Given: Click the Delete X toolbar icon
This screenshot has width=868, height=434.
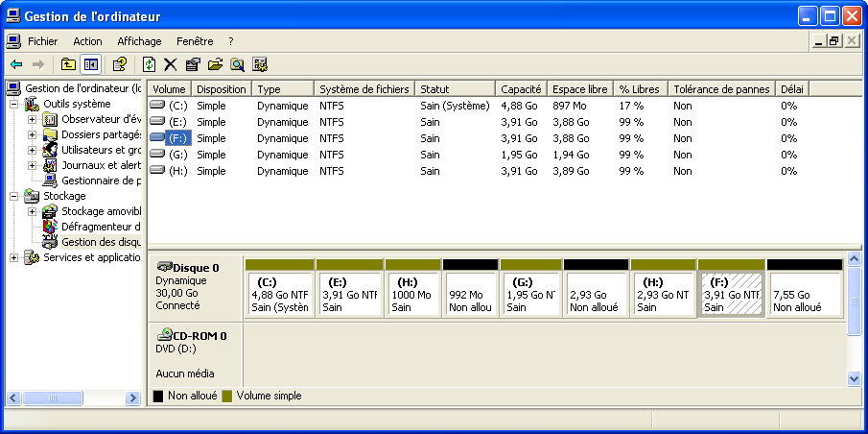Looking at the screenshot, I should pyautogui.click(x=170, y=65).
